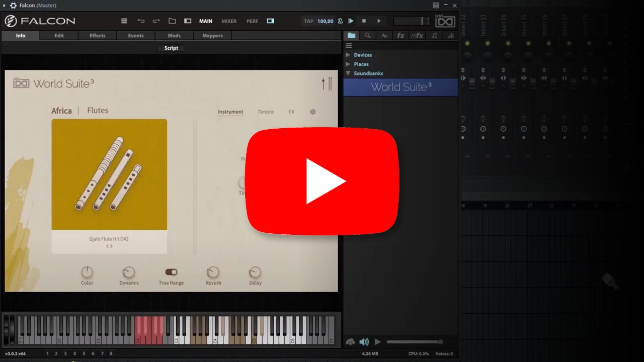
Task: Select the Info tab
Action: (x=21, y=36)
